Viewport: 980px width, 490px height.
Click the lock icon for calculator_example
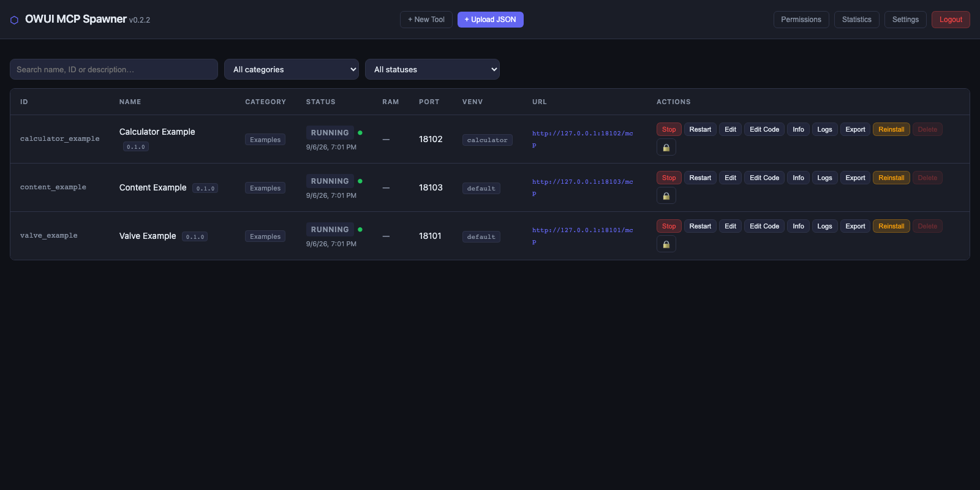666,148
